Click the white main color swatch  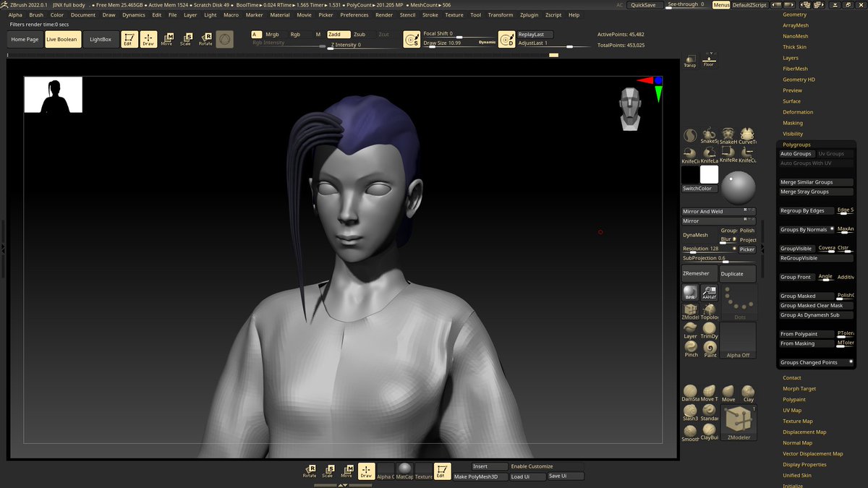pyautogui.click(x=709, y=174)
